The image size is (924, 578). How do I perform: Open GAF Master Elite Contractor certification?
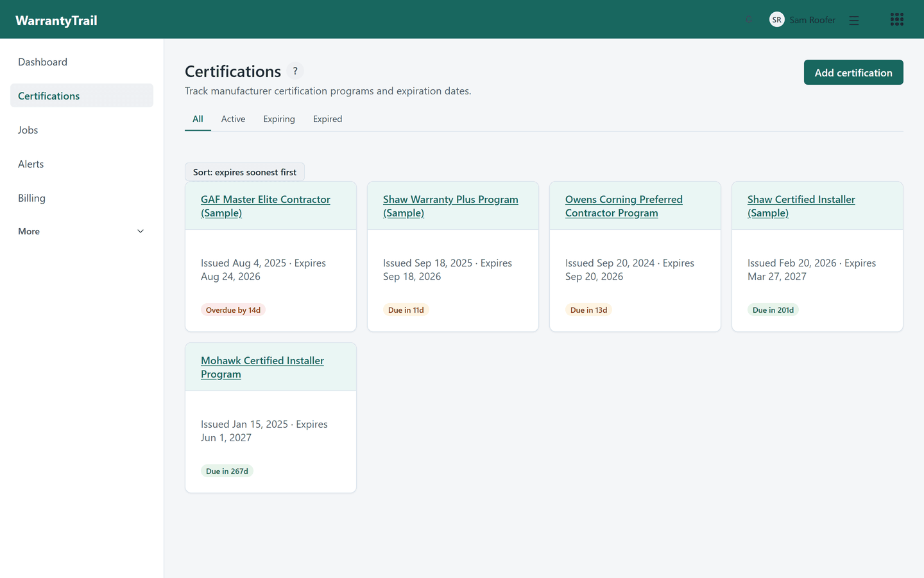266,206
